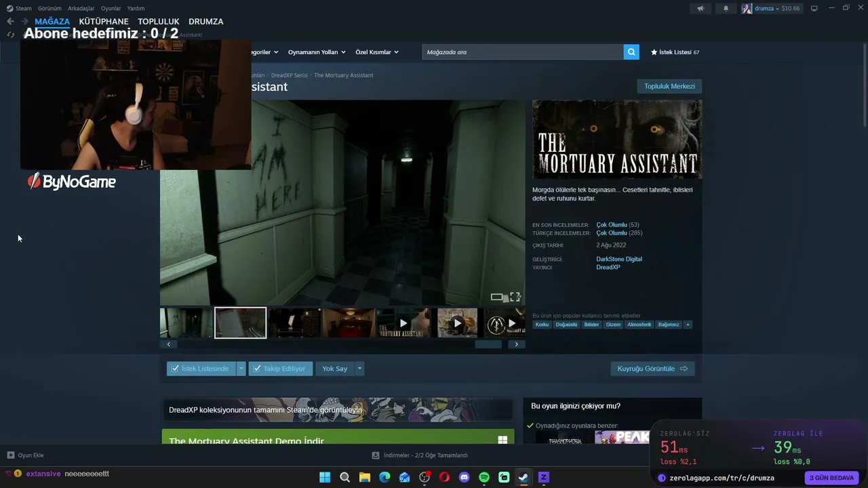Click Kuyruğu Görüntüle button
This screenshot has height=488, width=868.
[652, 369]
